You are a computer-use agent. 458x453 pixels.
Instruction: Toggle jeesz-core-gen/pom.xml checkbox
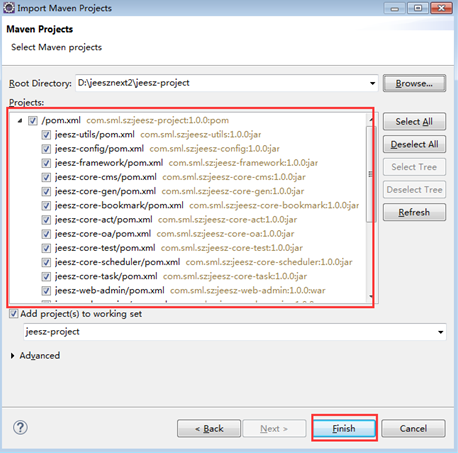click(x=46, y=191)
